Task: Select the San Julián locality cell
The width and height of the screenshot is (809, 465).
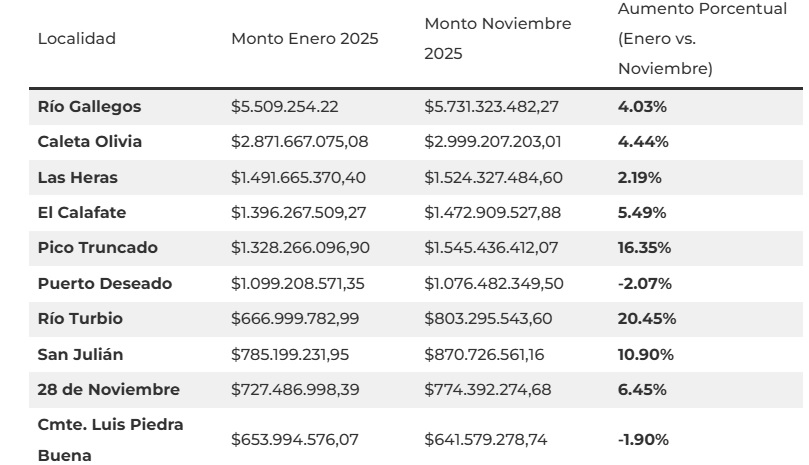Action: click(x=80, y=355)
